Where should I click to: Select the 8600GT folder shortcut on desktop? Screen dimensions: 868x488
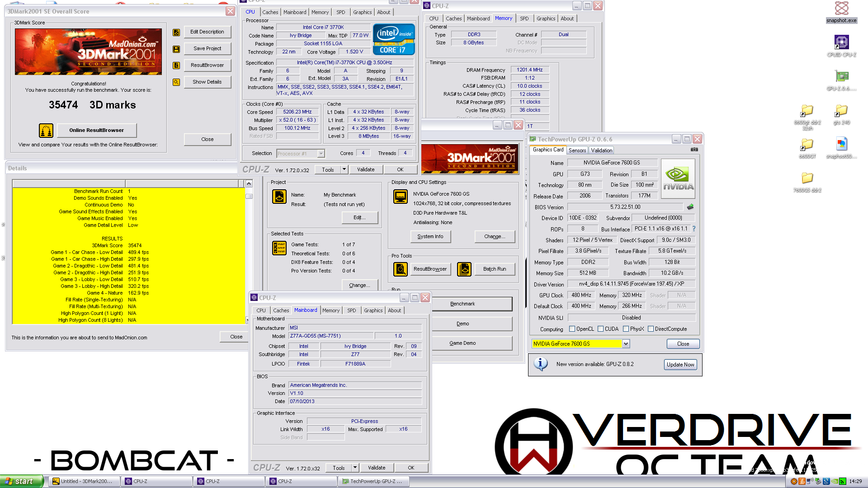807,148
